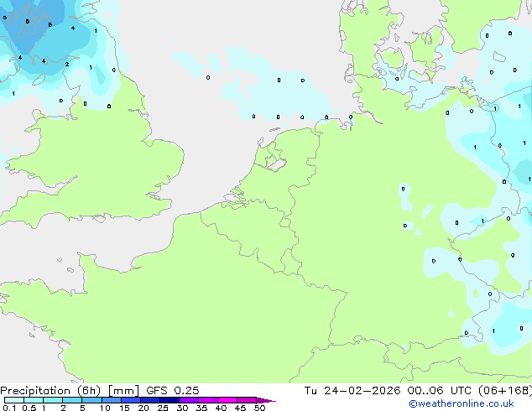Select the 30–35 mm purple legend swatch
The width and height of the screenshot is (532, 411).
click(x=188, y=400)
